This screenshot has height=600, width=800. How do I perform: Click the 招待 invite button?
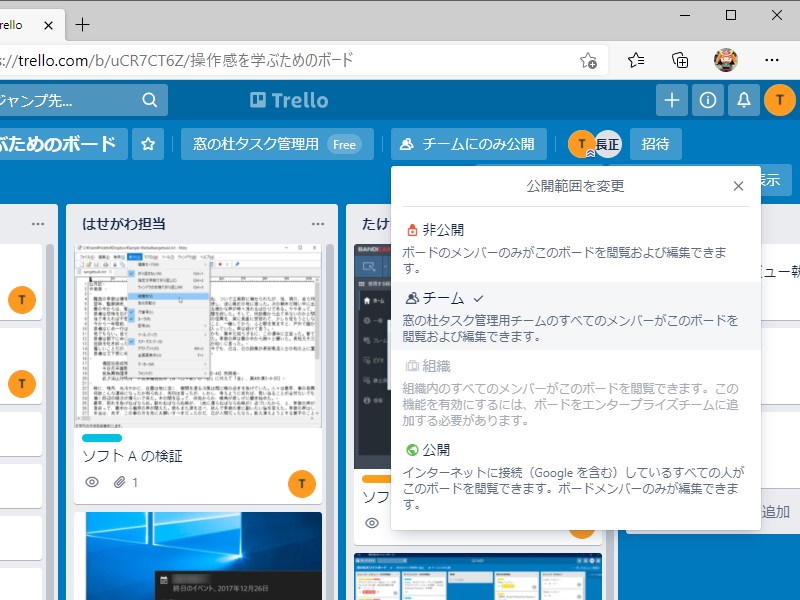(655, 144)
